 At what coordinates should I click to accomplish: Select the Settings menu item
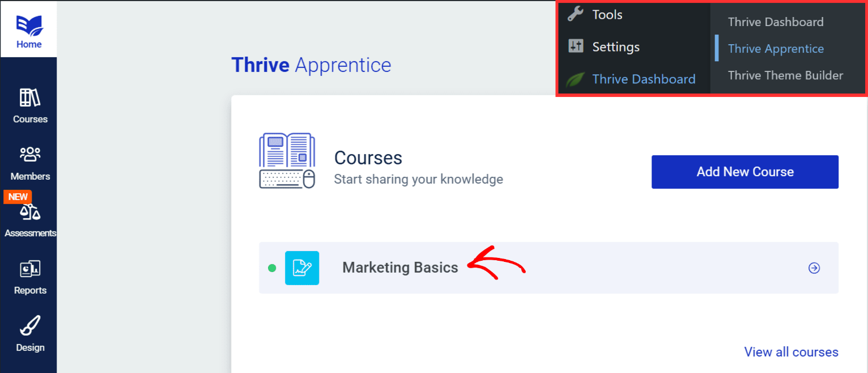coord(616,47)
